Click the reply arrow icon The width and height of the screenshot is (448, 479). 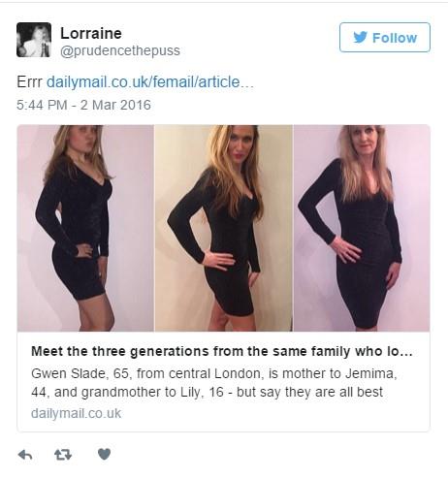(x=25, y=455)
